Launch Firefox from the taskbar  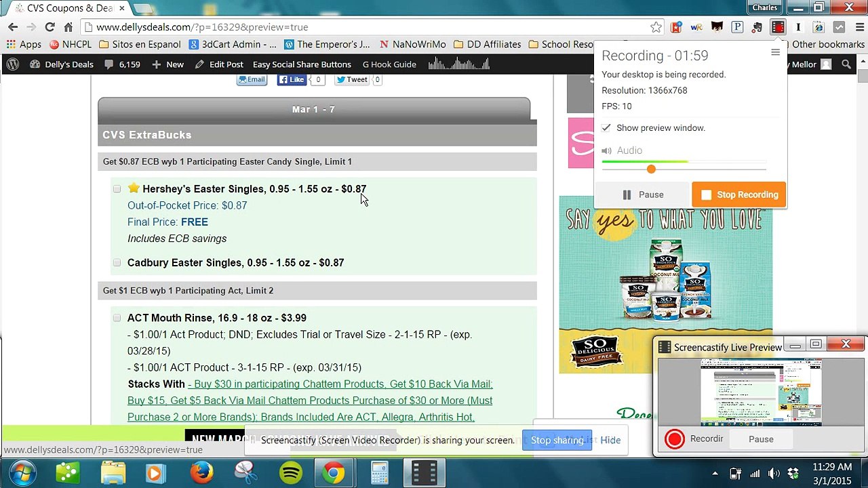(201, 472)
